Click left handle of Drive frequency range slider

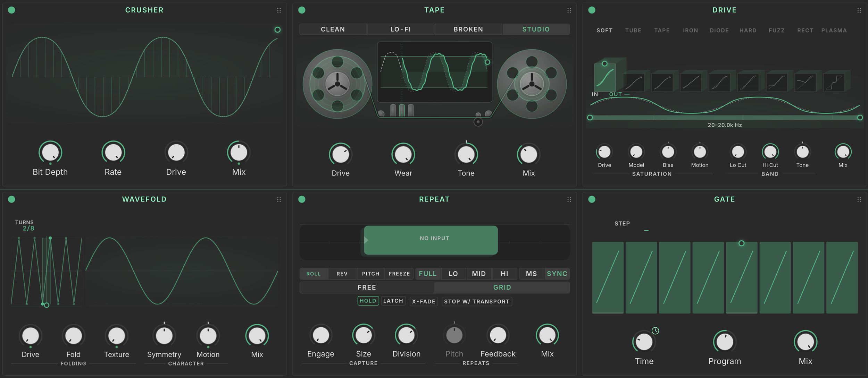tap(590, 118)
